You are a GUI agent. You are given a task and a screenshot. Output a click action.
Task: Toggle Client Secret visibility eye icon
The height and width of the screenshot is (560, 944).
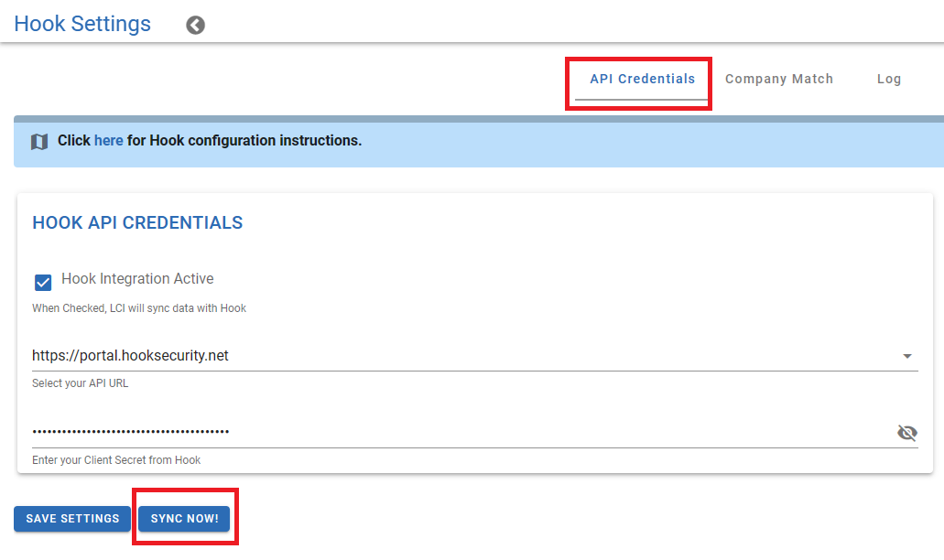pyautogui.click(x=906, y=433)
